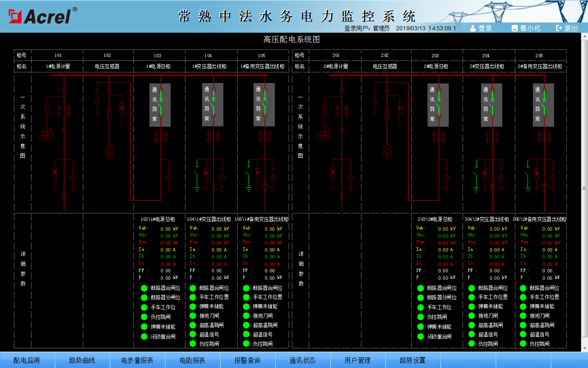The image size is (588, 368).
Task: Click 1G5 超温信号 status indicator
Action: tap(246, 334)
